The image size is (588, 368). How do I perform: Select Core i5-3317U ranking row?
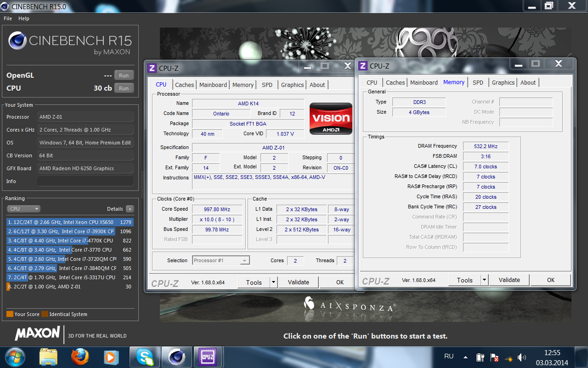pos(70,277)
